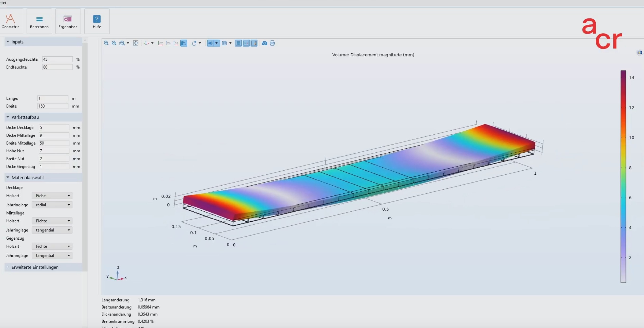Open the Hilfe help button
Viewport: 644px width, 328px height.
pyautogui.click(x=97, y=21)
